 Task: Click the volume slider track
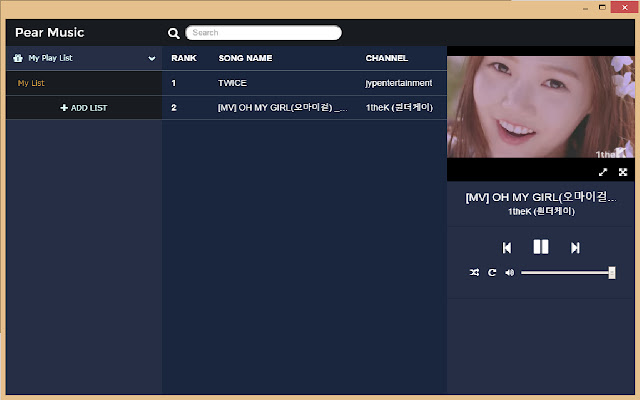click(x=567, y=273)
